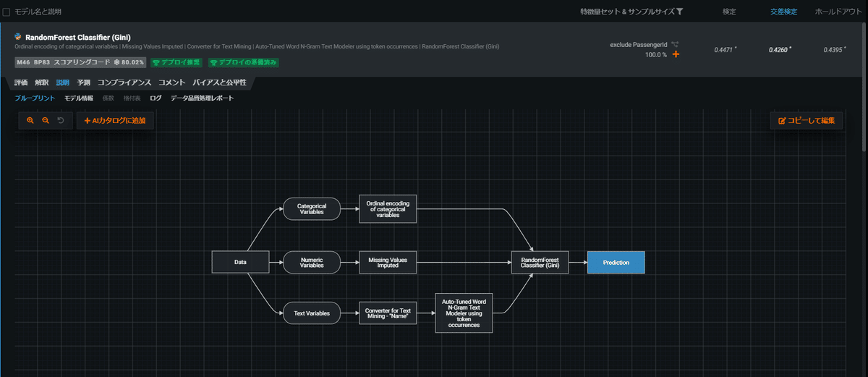
Task: Select the Data node in the blueprint
Action: [241, 262]
